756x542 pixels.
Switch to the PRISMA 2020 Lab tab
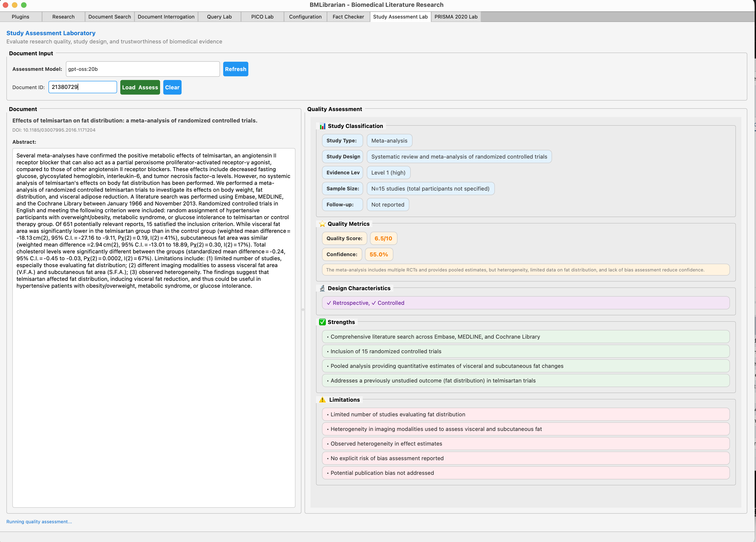(456, 17)
